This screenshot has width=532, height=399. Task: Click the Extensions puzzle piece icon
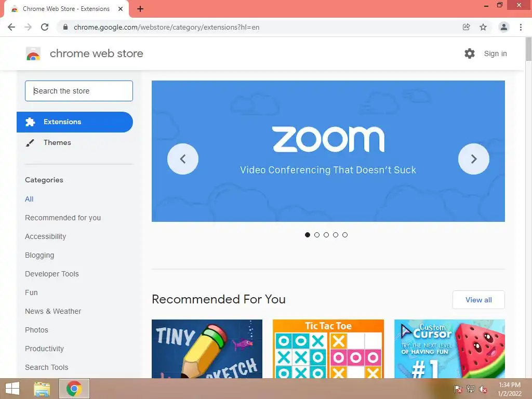30,122
